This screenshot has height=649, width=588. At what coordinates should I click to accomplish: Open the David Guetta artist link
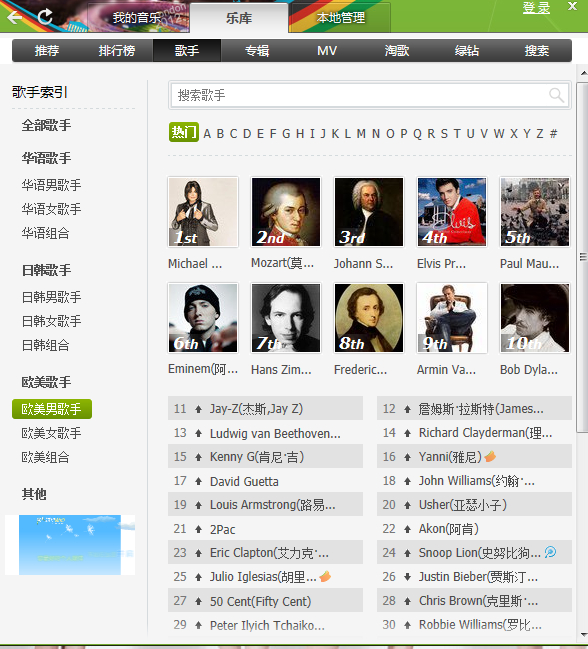(244, 481)
